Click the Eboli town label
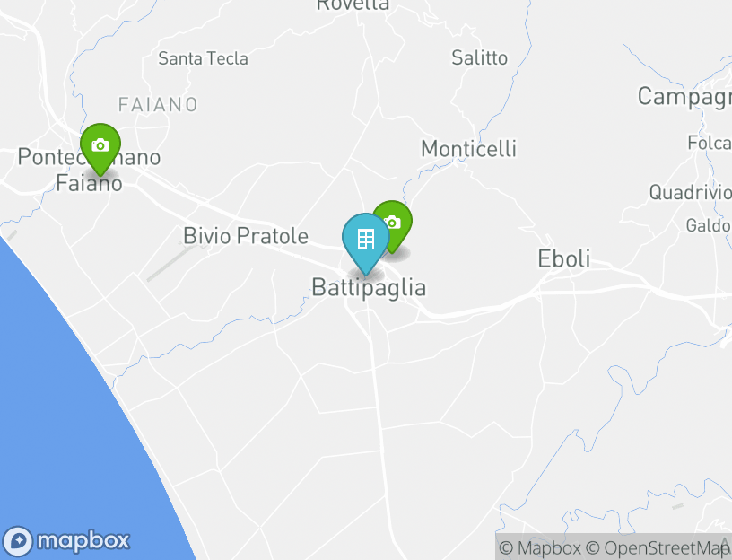 pyautogui.click(x=564, y=258)
